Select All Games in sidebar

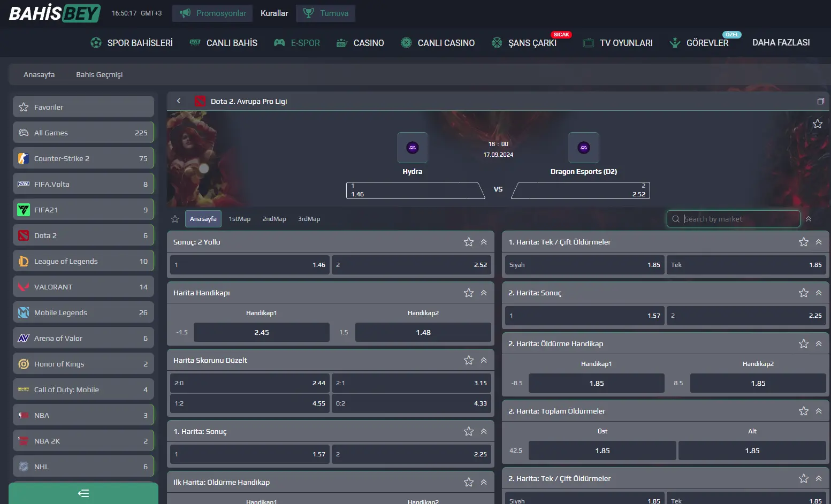[83, 133]
